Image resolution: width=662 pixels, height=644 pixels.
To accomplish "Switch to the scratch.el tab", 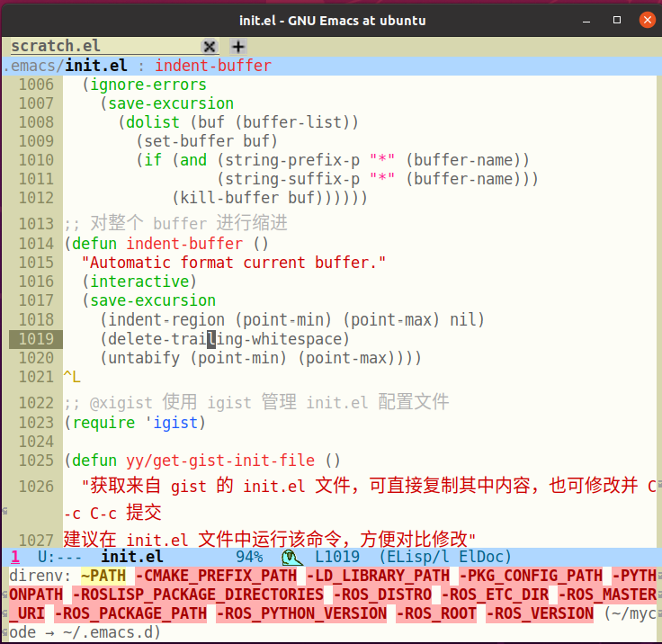I will (x=56, y=46).
